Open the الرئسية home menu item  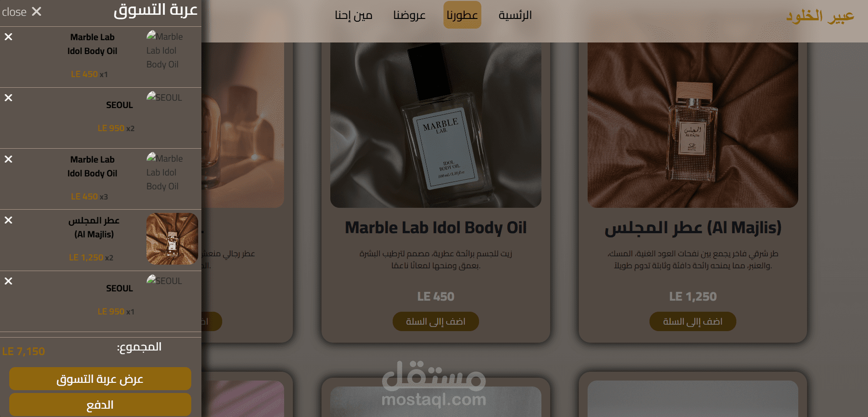pyautogui.click(x=515, y=15)
